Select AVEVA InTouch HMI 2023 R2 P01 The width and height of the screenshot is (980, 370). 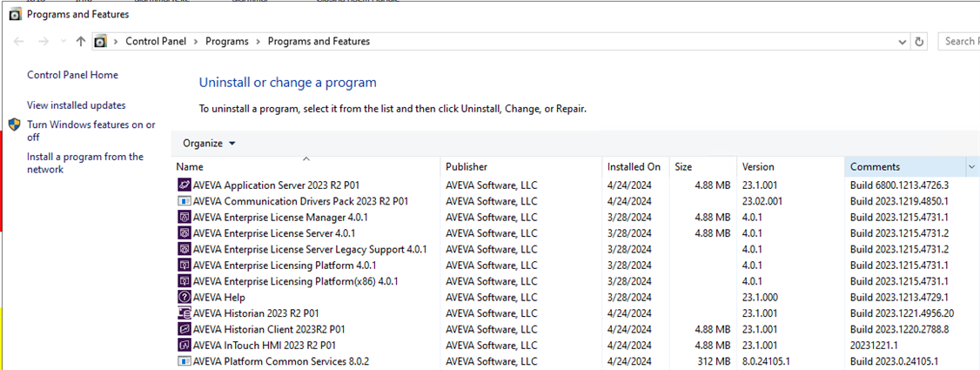(x=265, y=345)
